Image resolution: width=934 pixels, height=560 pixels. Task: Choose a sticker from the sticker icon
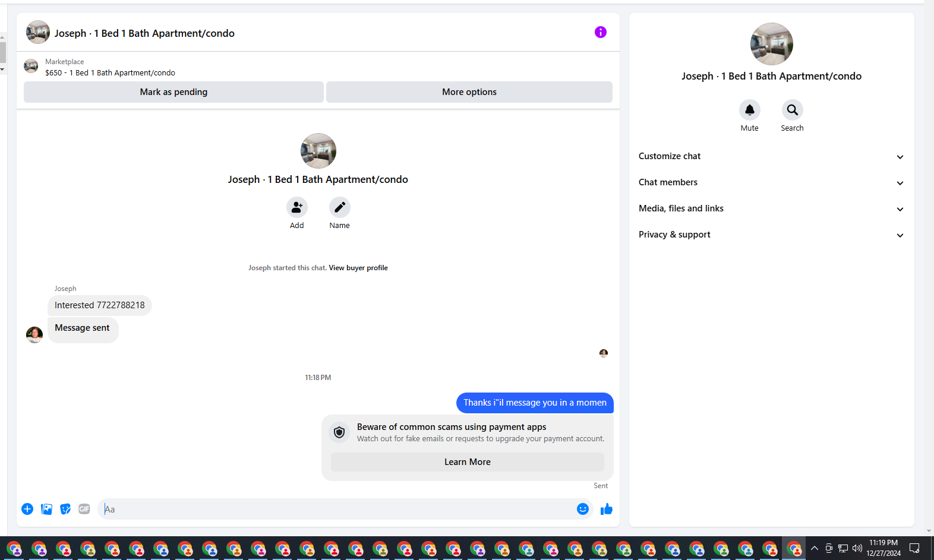tap(65, 509)
